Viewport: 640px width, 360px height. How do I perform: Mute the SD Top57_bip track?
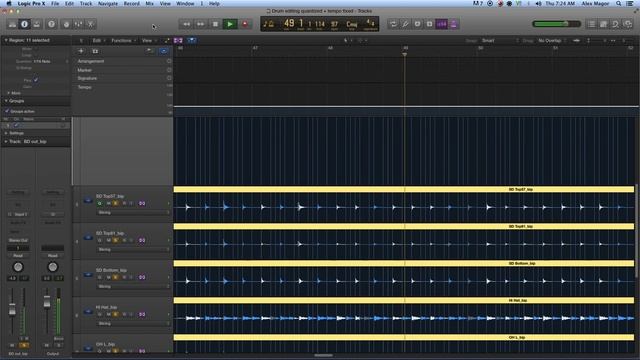pos(109,203)
